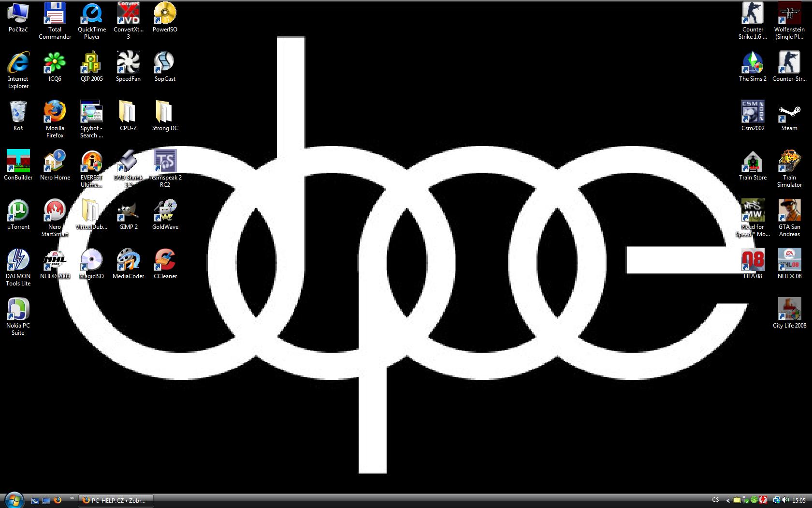Select the Mozilla Firefox desktop shortcut

[55, 120]
